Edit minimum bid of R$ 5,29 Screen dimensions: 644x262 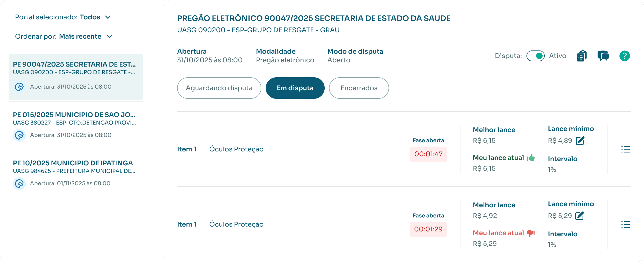[x=580, y=216]
